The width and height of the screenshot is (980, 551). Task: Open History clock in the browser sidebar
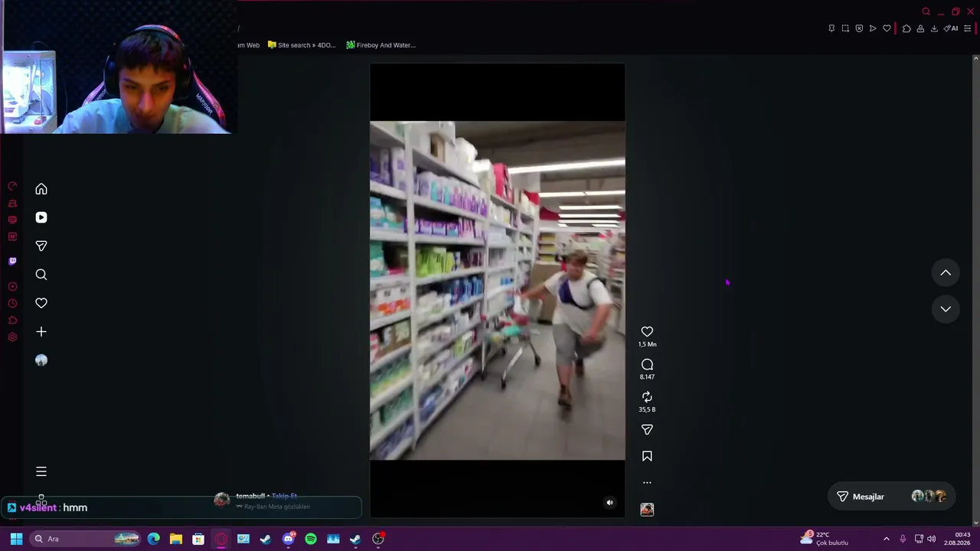[x=12, y=303]
